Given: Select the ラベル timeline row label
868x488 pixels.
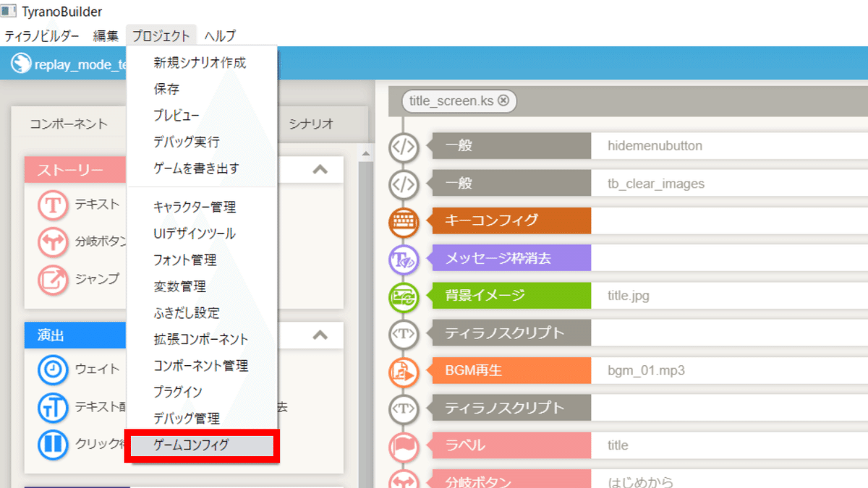Looking at the screenshot, I should [511, 446].
